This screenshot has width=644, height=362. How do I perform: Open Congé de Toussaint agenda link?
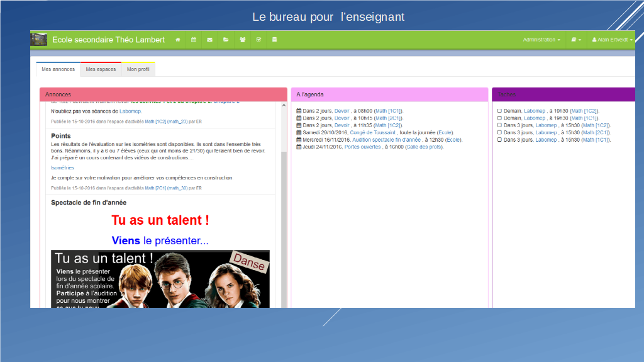click(x=372, y=132)
